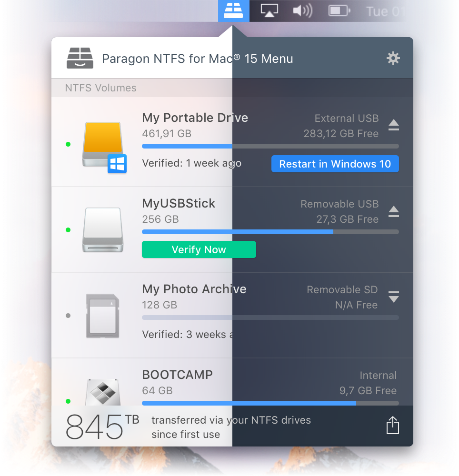
Task: Click My Portable Drive usage bar
Action: (270, 146)
